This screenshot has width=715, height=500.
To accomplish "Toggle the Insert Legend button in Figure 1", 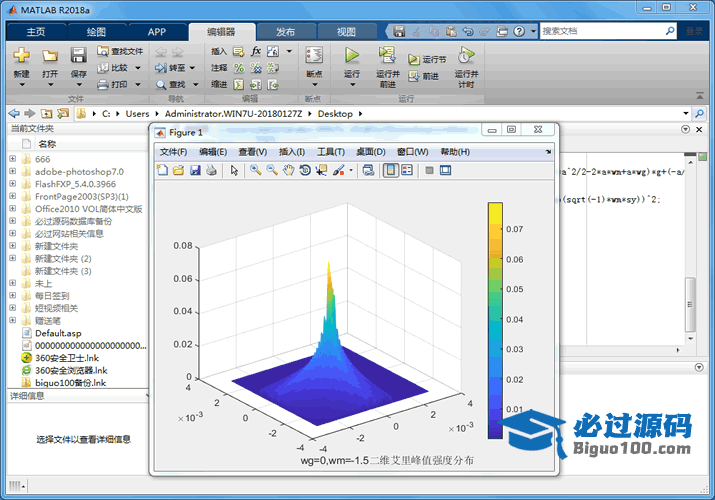I will tap(407, 170).
